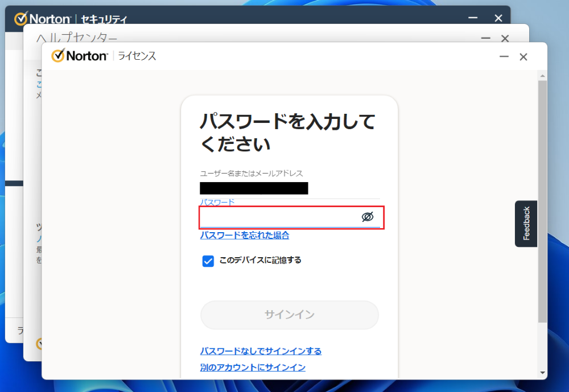Click the パスワード input field

coord(290,217)
